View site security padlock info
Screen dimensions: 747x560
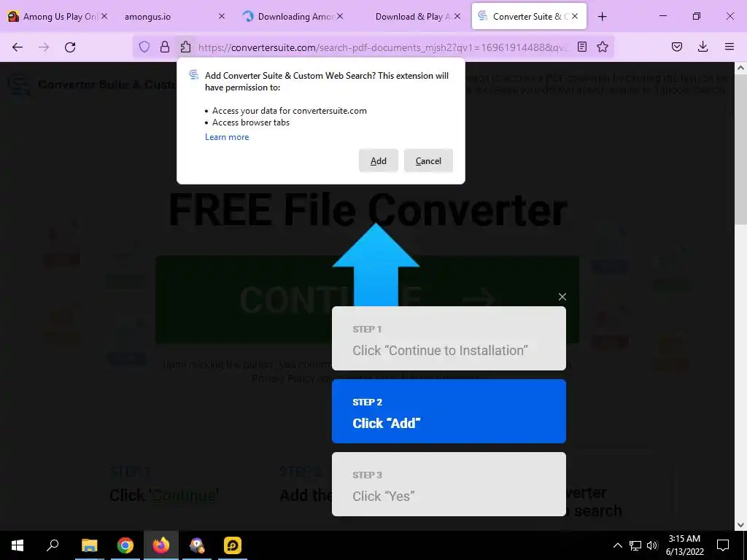pos(165,47)
